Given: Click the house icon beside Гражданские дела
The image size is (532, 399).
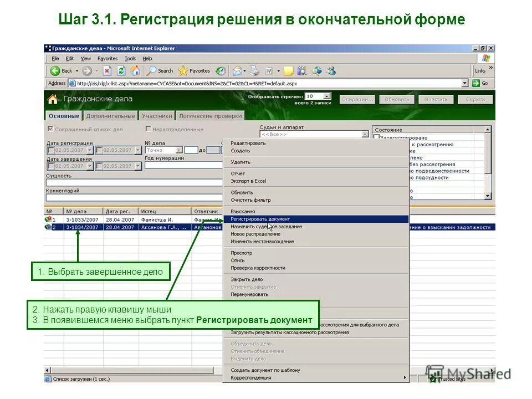Looking at the screenshot, I should [x=53, y=99].
